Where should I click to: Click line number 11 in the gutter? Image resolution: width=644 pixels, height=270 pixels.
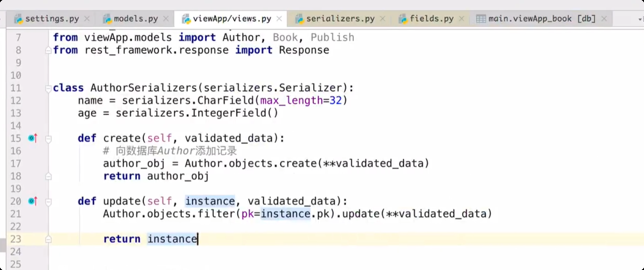[15, 88]
